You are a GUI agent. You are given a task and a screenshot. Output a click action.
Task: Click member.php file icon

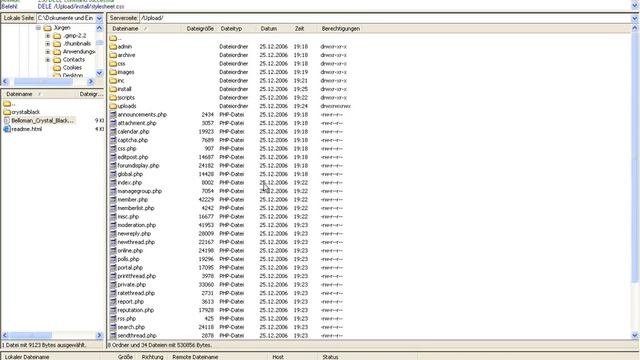pos(113,200)
